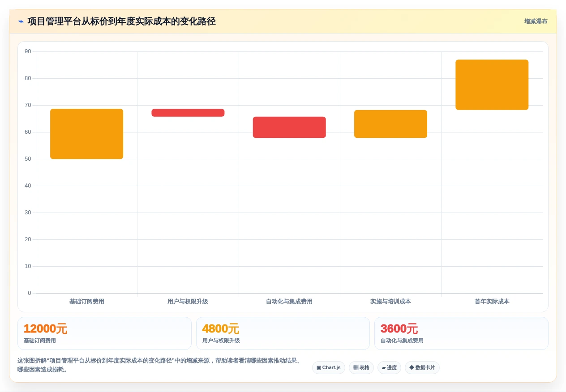Screen dimensions: 566x392
Task: Click y-axis value 90
Action: [28, 51]
